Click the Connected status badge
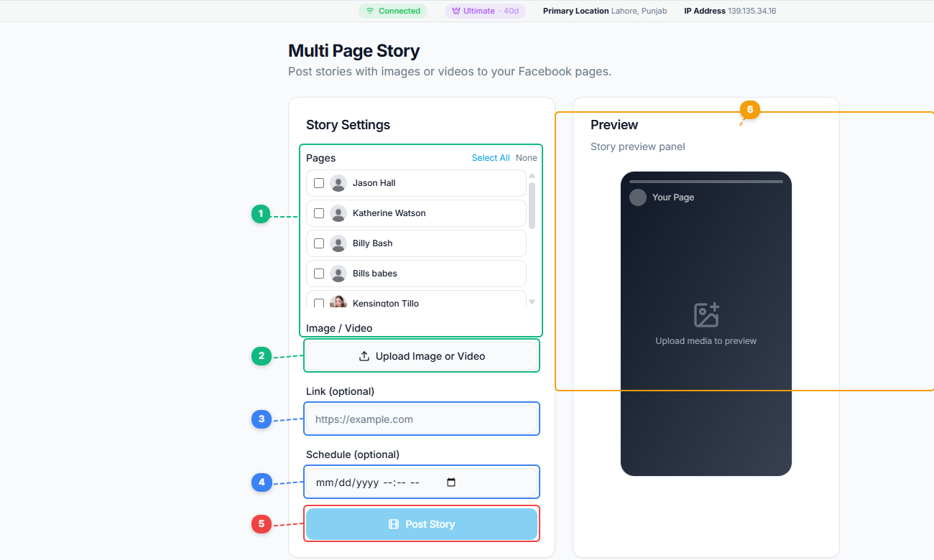 393,11
